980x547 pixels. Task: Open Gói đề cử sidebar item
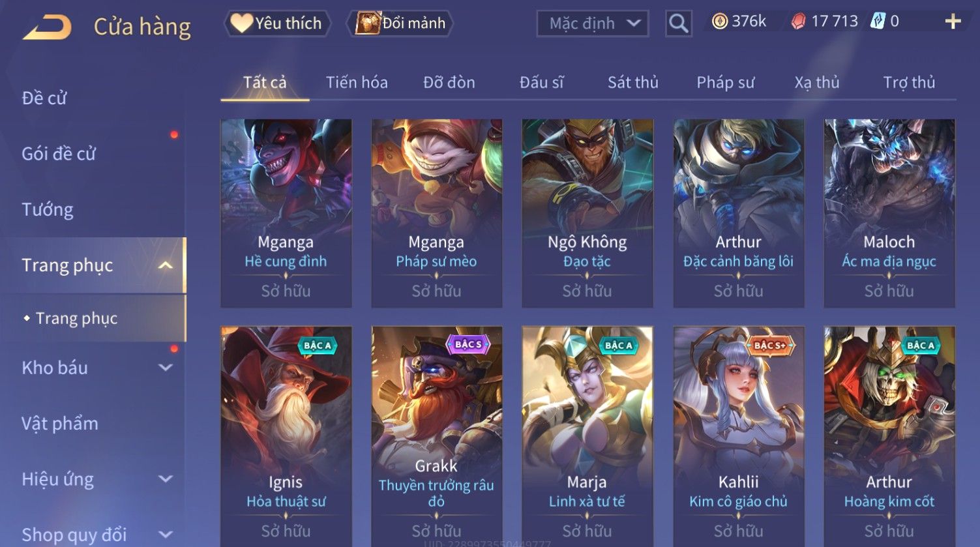[x=59, y=154]
